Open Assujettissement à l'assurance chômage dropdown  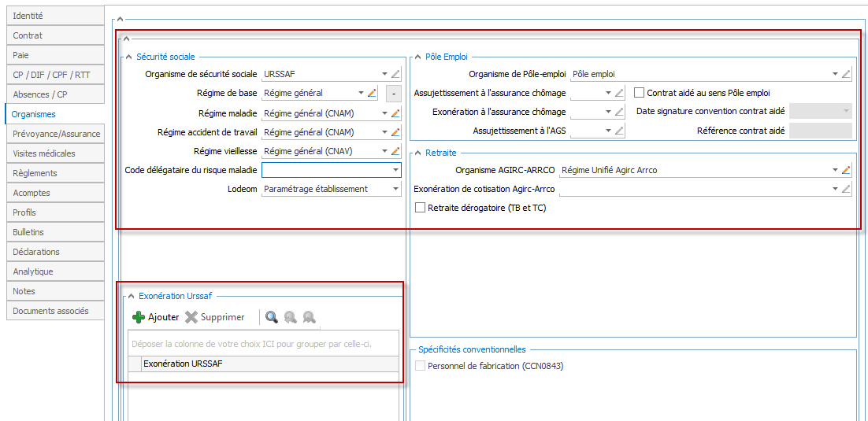[x=608, y=94]
